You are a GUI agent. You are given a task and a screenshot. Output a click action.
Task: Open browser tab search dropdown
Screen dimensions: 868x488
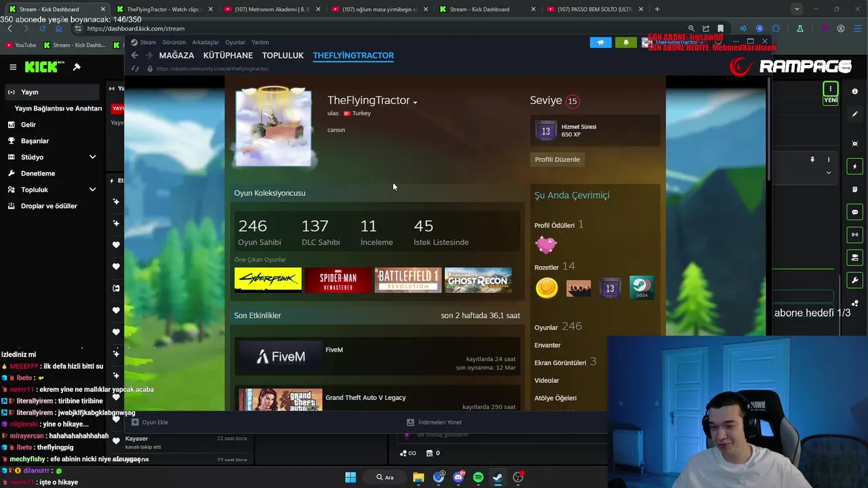[x=797, y=9]
